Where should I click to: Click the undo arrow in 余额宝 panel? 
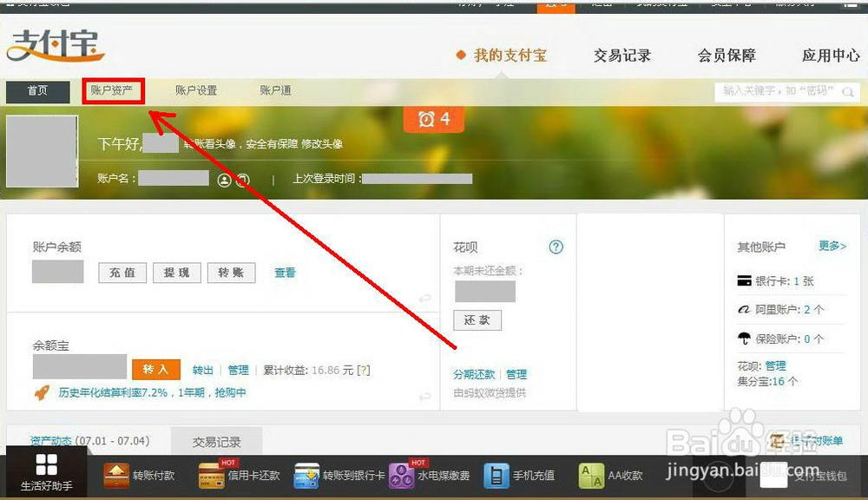point(424,397)
